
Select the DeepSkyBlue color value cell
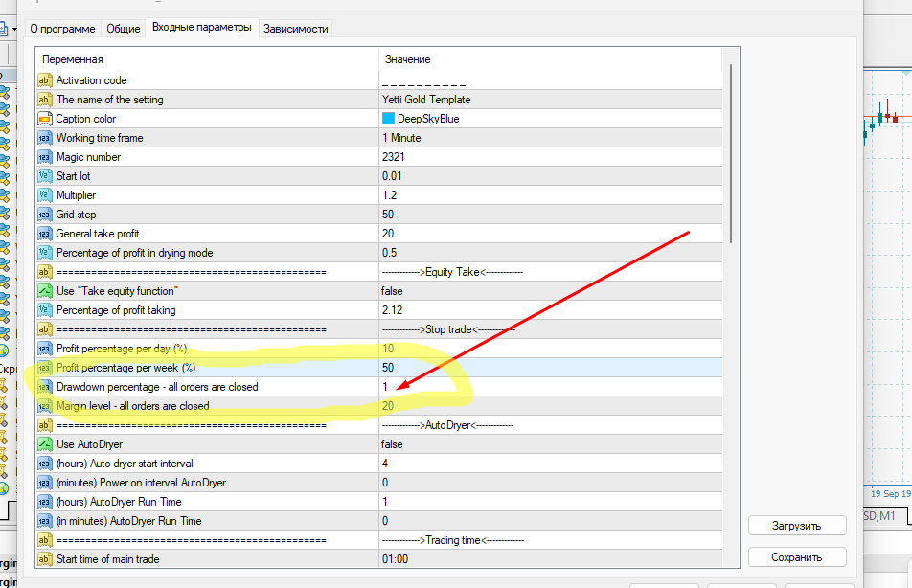pos(550,119)
